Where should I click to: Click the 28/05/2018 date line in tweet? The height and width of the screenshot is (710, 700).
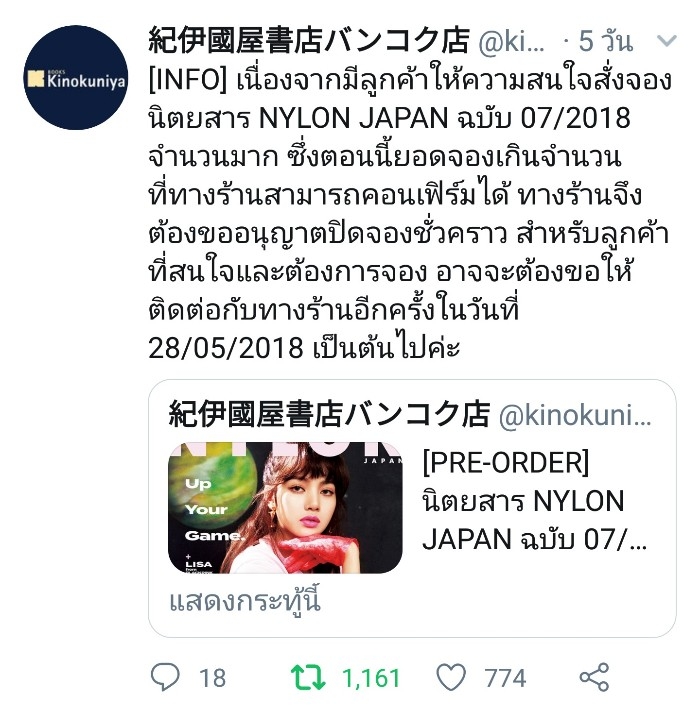(x=304, y=347)
